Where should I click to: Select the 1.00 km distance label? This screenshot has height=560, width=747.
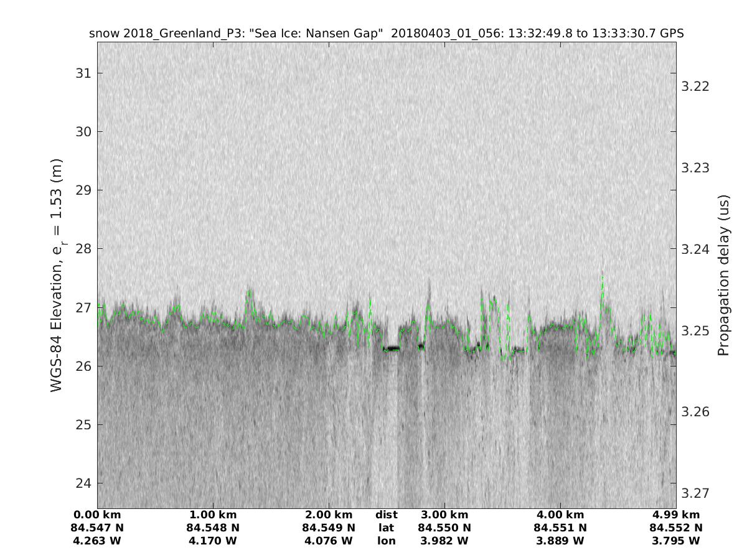tap(213, 515)
